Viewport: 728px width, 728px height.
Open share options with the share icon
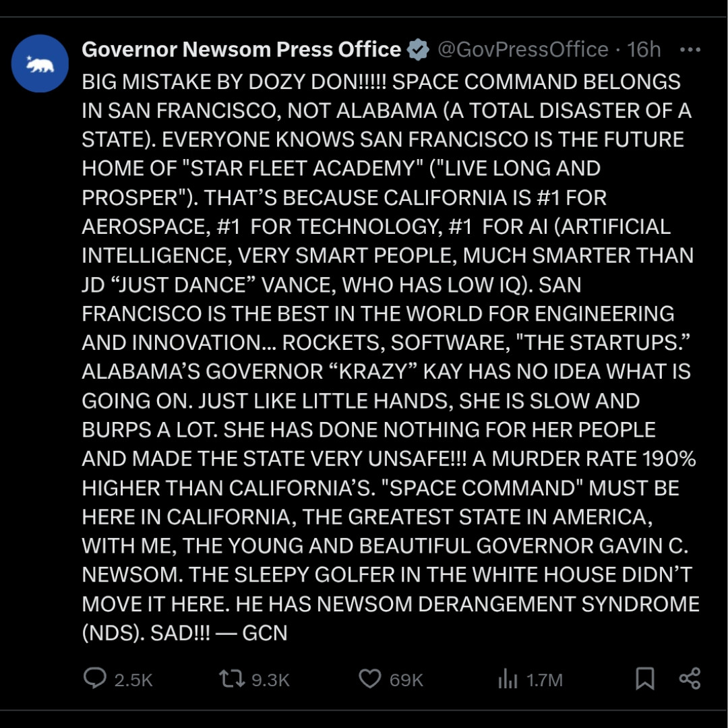(x=690, y=678)
